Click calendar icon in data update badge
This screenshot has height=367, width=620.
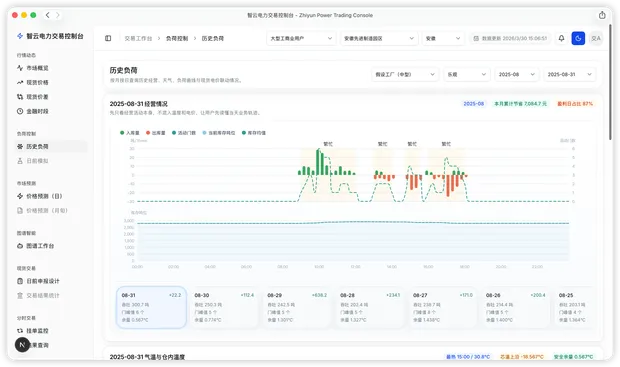[476, 38]
